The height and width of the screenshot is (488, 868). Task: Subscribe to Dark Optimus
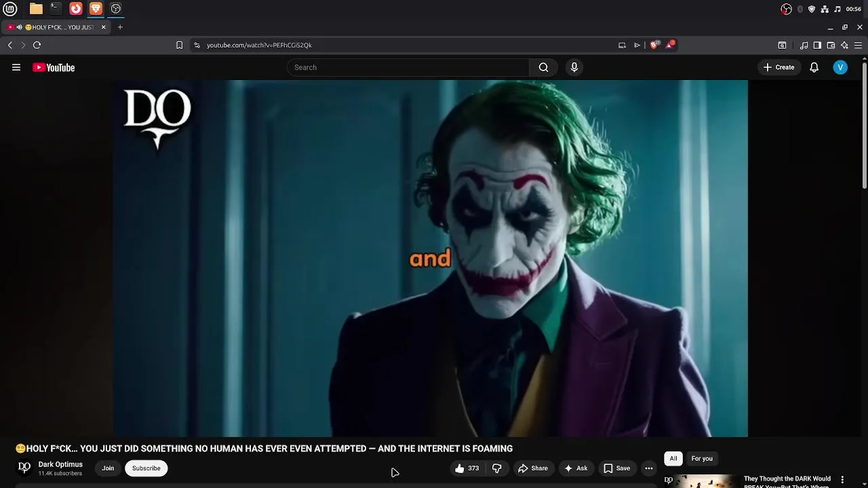146,468
